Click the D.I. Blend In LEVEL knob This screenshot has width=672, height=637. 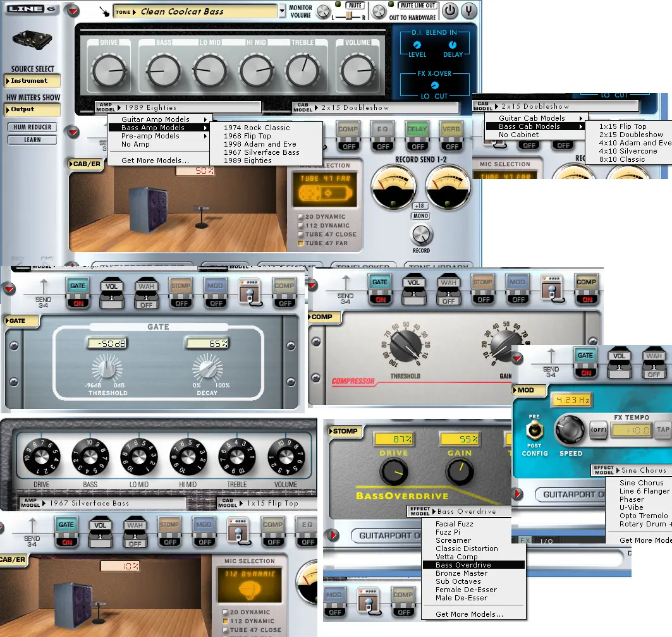point(417,44)
